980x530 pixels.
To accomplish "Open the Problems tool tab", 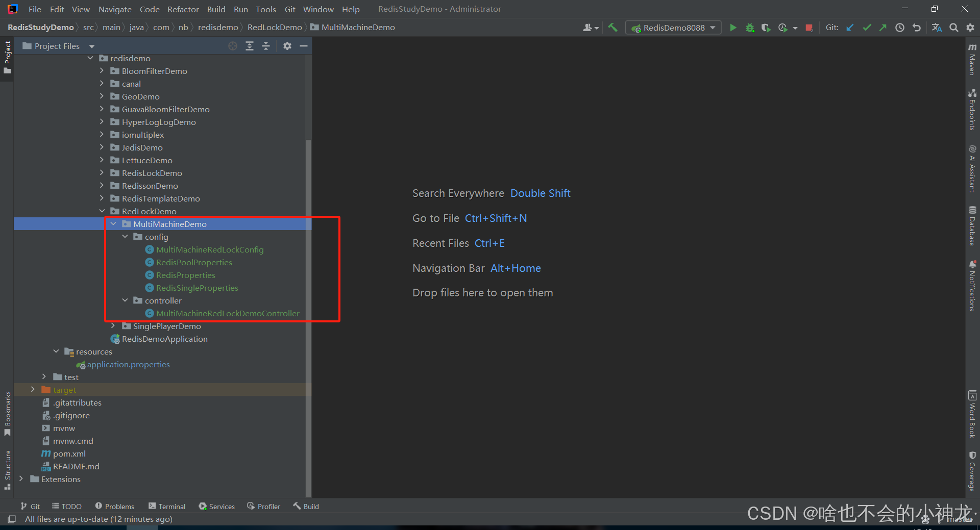I will pos(115,507).
